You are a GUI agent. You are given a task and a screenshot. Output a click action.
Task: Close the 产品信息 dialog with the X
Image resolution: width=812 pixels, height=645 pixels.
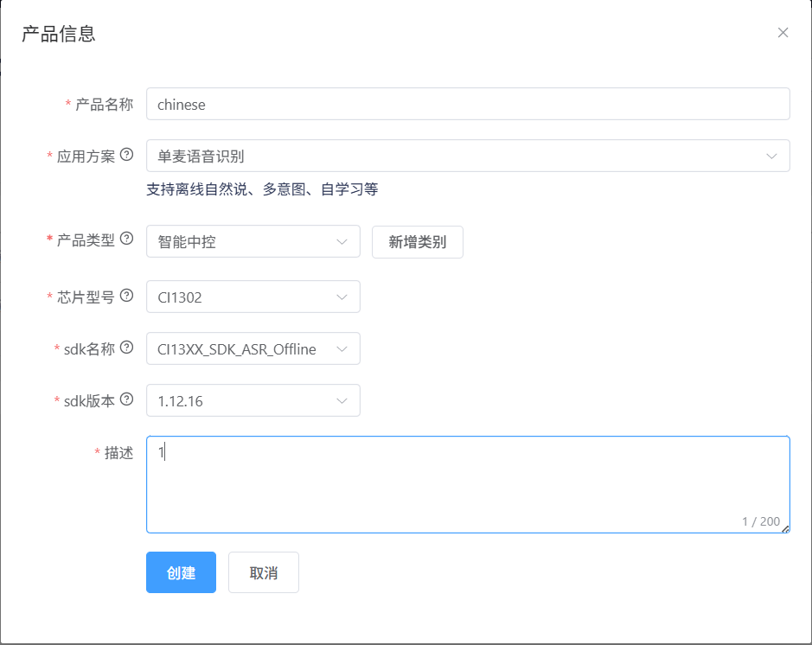[x=783, y=33]
